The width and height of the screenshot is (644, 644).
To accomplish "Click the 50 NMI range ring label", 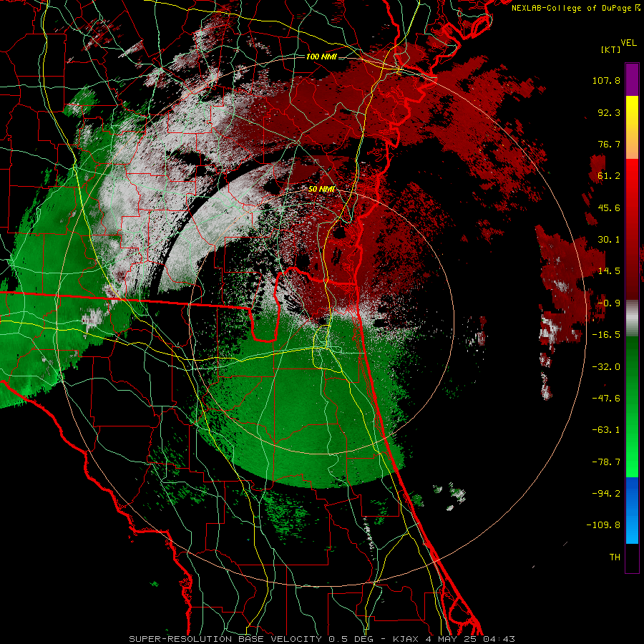I will tap(321, 189).
